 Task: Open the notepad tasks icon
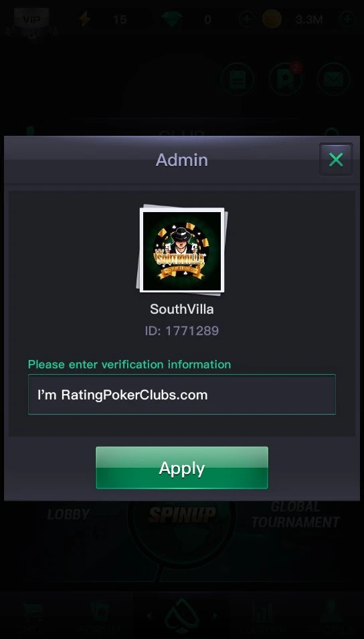238,79
